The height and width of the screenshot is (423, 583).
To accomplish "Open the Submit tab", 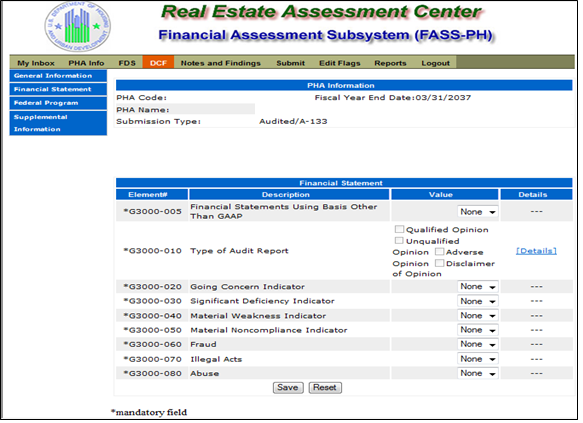I will pos(290,63).
